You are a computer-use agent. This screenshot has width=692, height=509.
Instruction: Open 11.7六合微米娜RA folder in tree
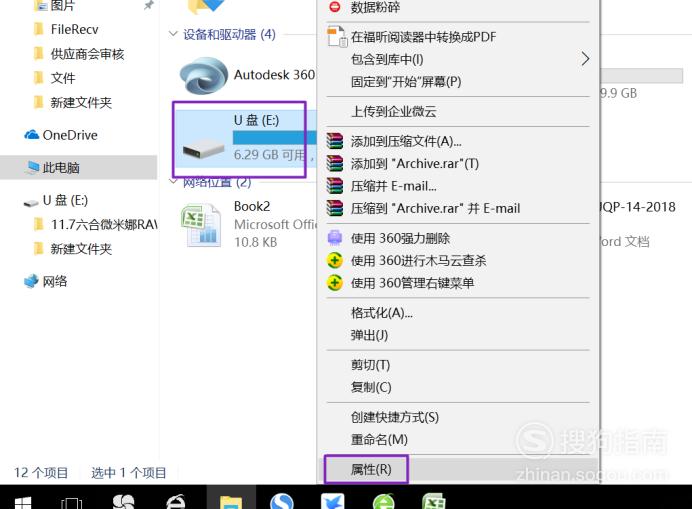(x=104, y=224)
